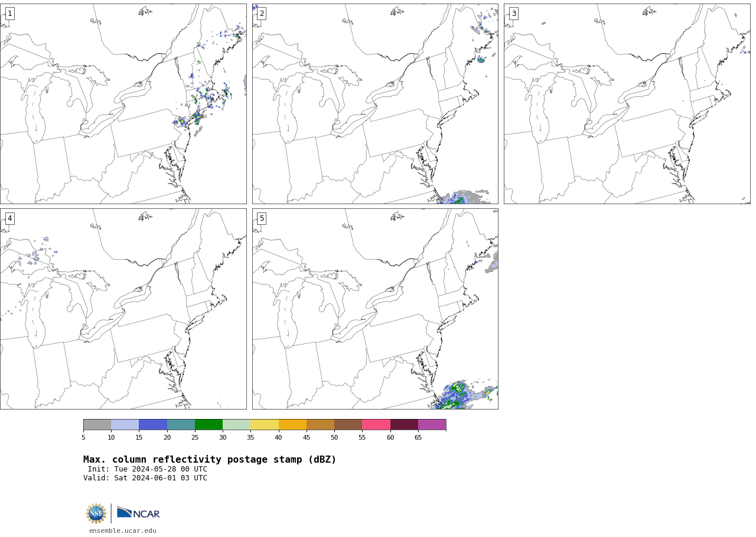
Task: Click the colorbar tick label 65
Action: pos(418,437)
